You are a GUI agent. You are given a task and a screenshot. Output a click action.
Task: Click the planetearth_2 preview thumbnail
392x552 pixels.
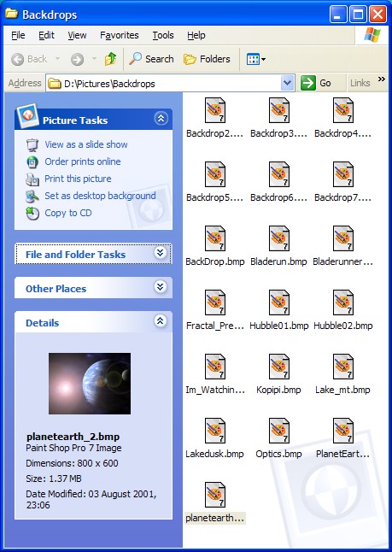(90, 384)
